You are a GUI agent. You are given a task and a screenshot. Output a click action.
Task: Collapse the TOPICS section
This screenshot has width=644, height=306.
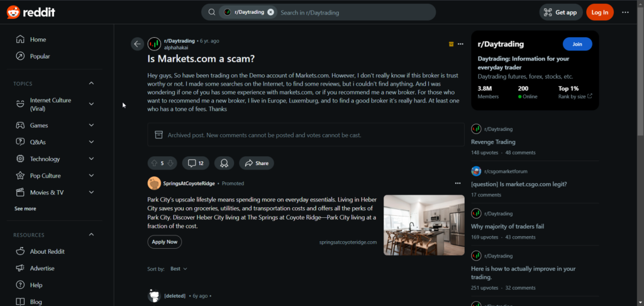[91, 84]
